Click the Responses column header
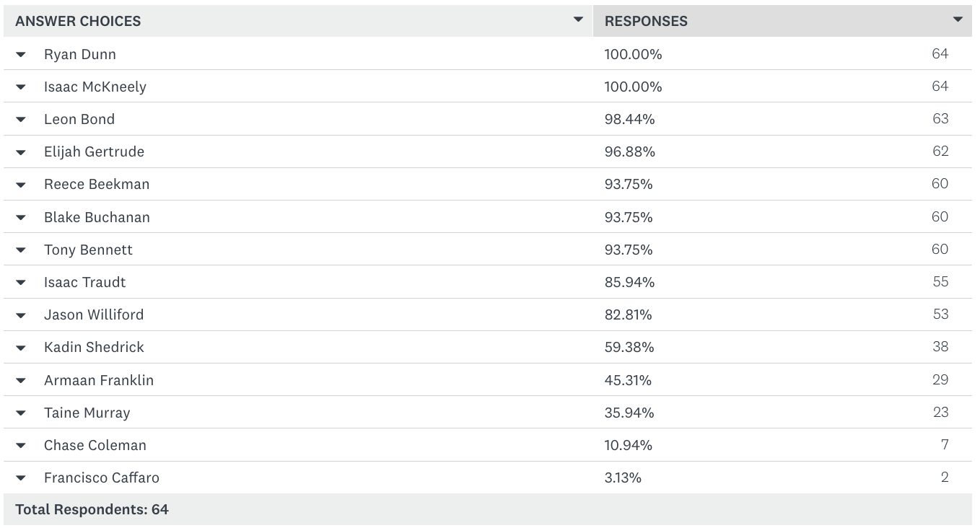 646,21
